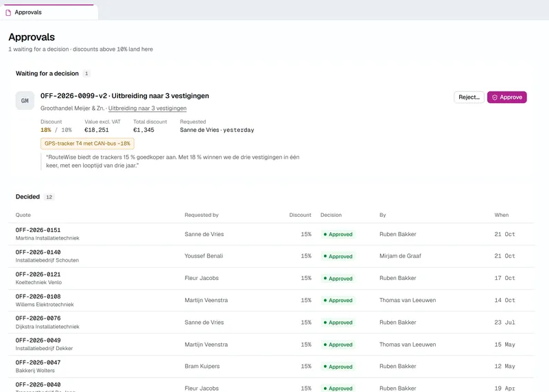This screenshot has height=392, width=549.
Task: Open quote OFF-2026-0121
Action: point(38,275)
